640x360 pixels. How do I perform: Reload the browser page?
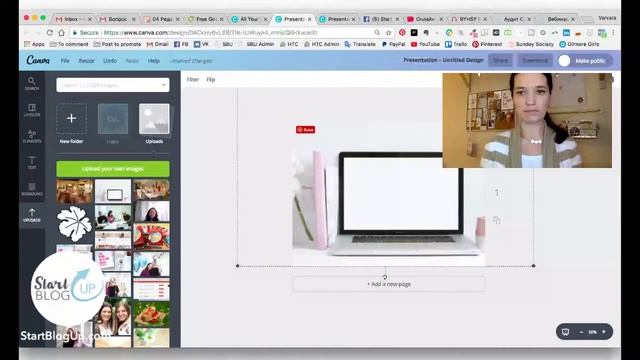tap(49, 33)
